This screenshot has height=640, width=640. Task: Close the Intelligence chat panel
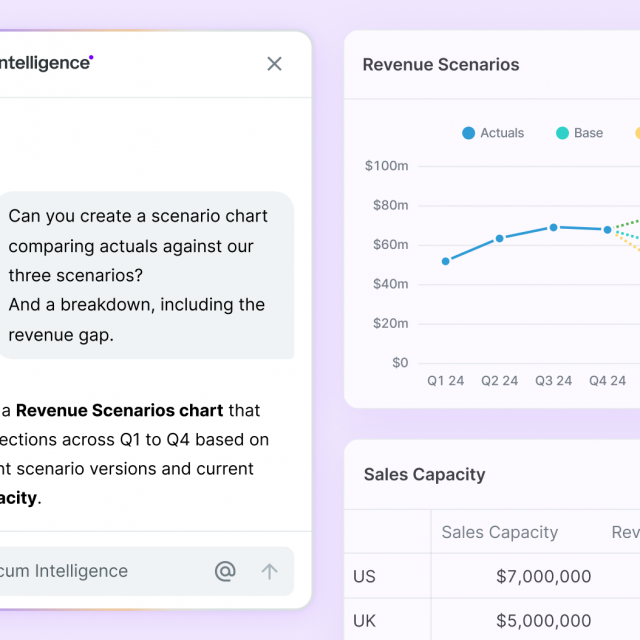(274, 64)
